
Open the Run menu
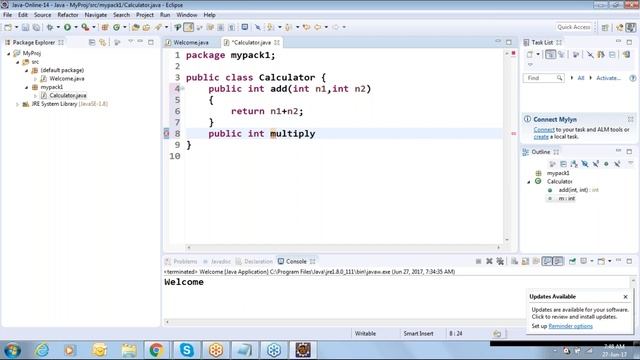(x=165, y=15)
